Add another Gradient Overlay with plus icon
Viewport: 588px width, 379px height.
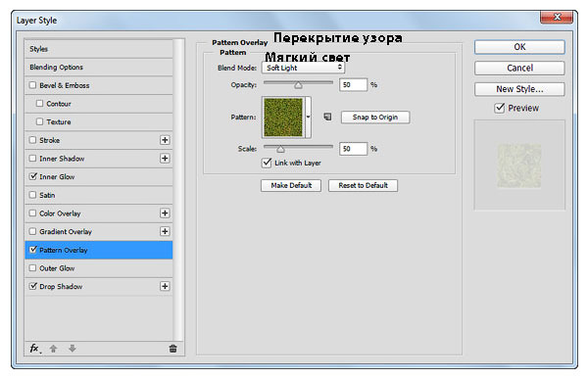(x=165, y=231)
